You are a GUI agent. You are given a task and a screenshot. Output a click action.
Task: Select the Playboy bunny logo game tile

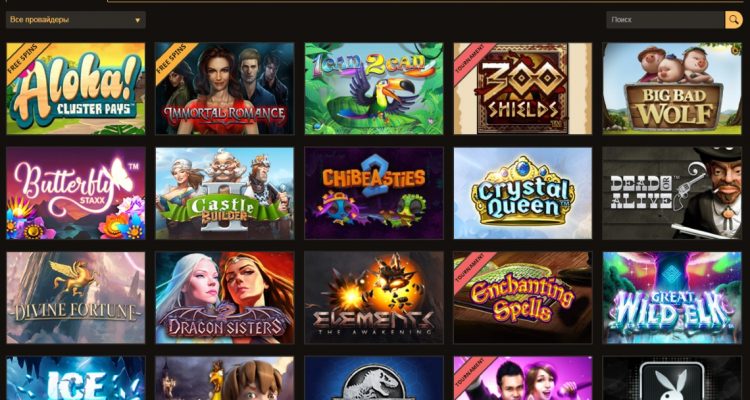[x=672, y=378]
